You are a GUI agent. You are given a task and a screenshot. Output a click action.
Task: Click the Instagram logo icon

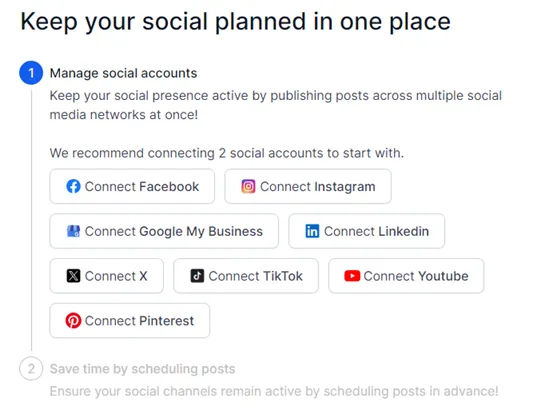[249, 187]
